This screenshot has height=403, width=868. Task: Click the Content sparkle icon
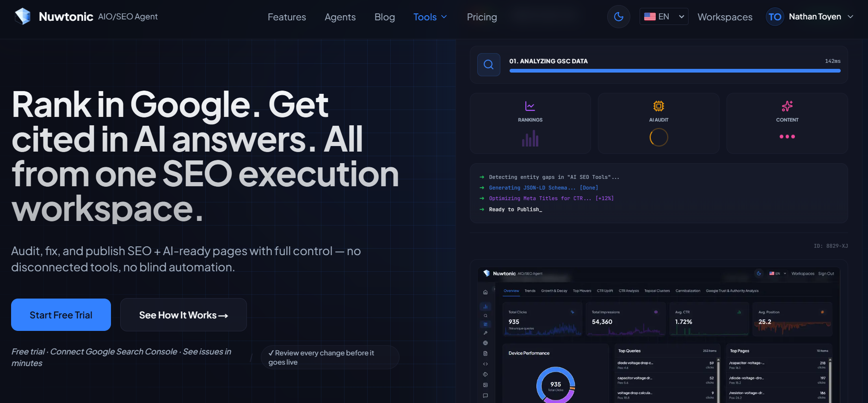[787, 106]
